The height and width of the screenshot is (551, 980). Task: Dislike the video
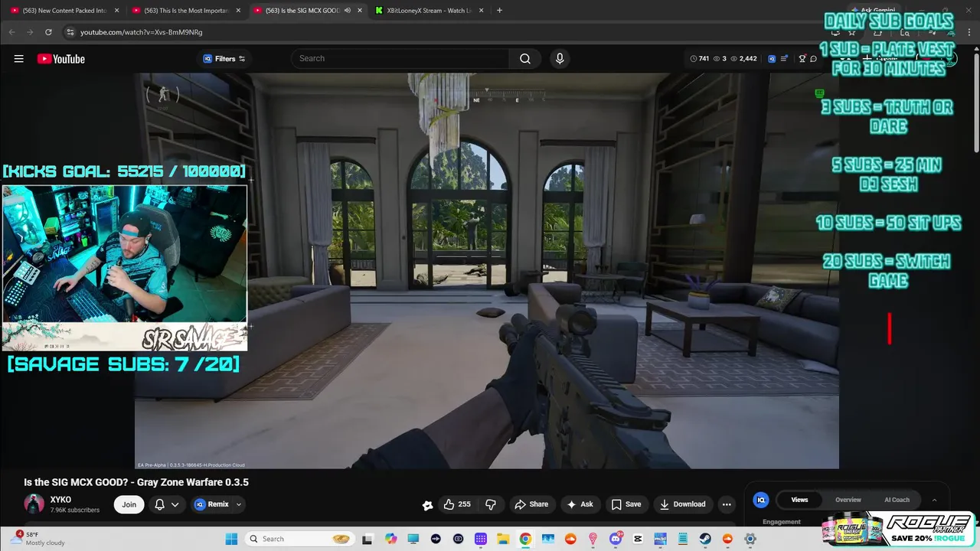tap(491, 504)
